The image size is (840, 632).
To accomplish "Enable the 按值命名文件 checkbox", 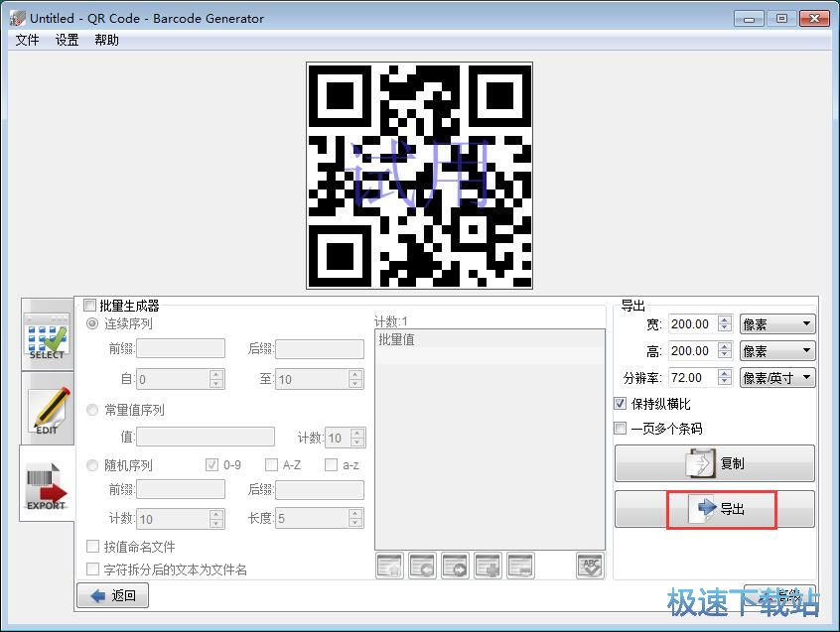I will click(x=92, y=547).
